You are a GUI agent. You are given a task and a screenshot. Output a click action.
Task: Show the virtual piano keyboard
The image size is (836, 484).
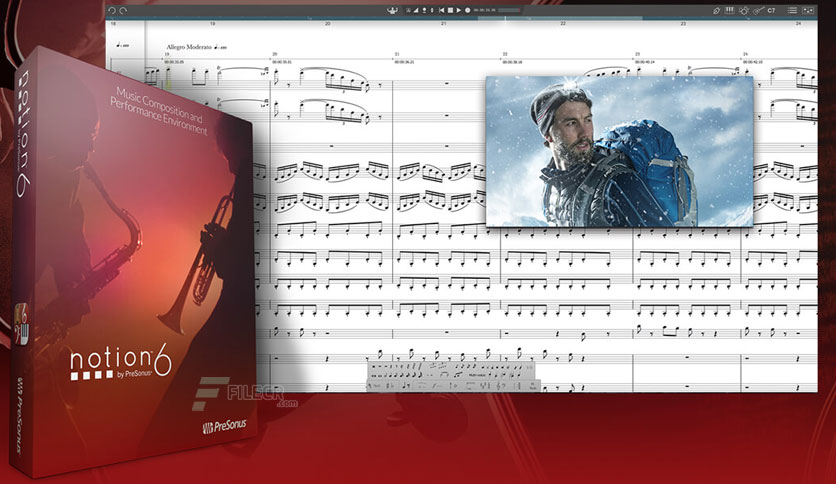click(x=729, y=10)
